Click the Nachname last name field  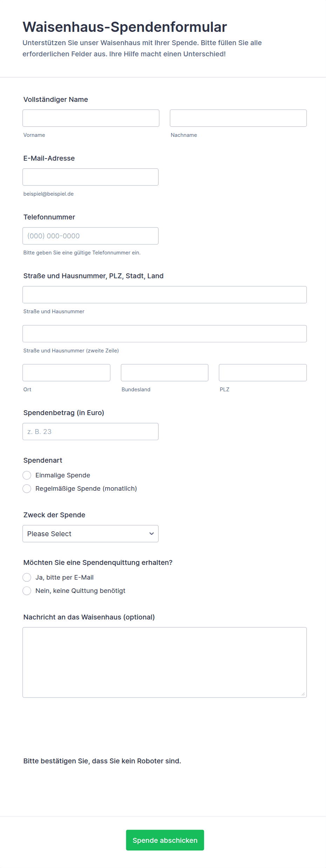tap(238, 118)
